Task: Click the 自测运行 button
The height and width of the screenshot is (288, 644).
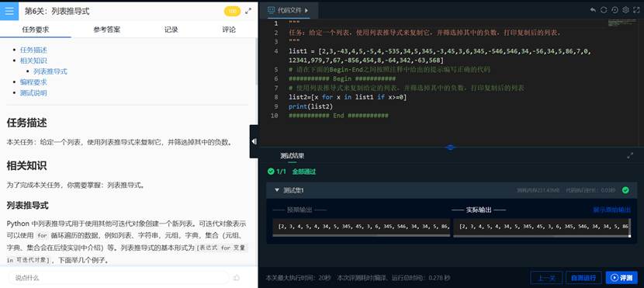Action: tap(583, 278)
